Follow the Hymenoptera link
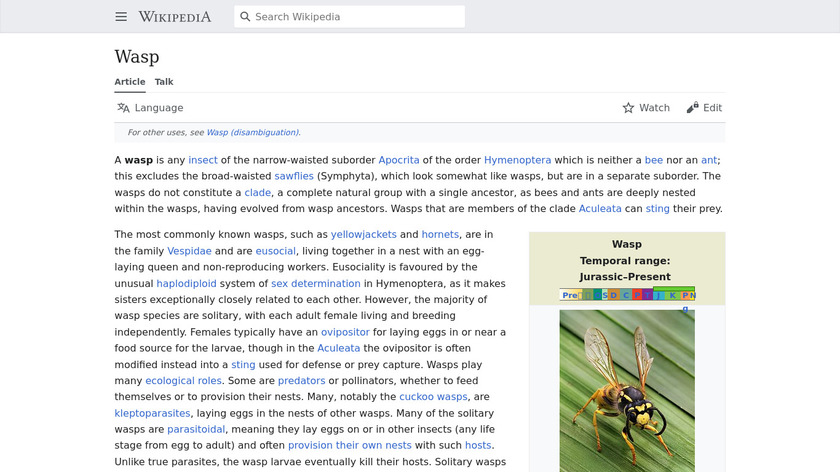The height and width of the screenshot is (472, 840). [518, 160]
